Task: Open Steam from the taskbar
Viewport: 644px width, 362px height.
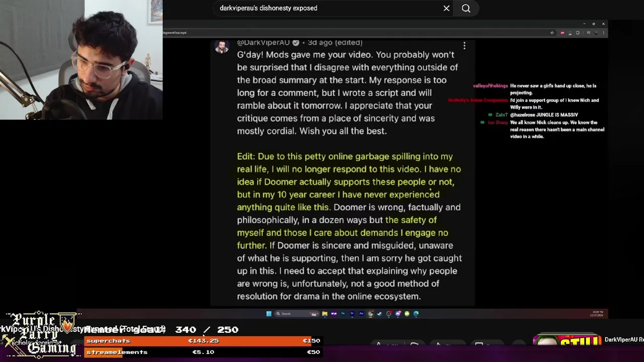Action: [379, 314]
